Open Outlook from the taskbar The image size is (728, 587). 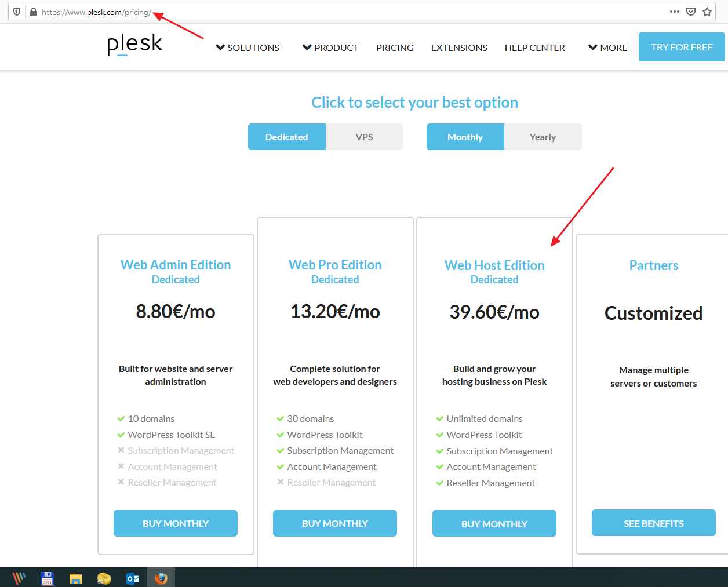[x=133, y=578]
